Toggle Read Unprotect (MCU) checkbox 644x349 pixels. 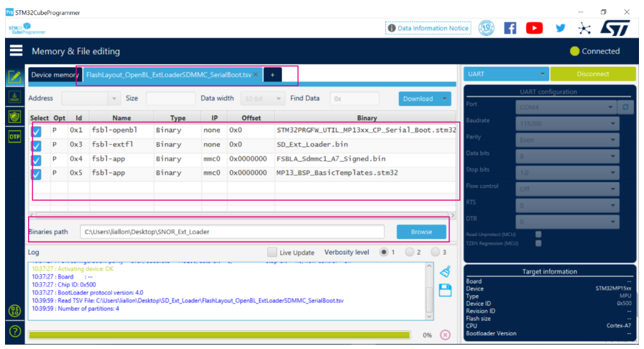pos(538,235)
